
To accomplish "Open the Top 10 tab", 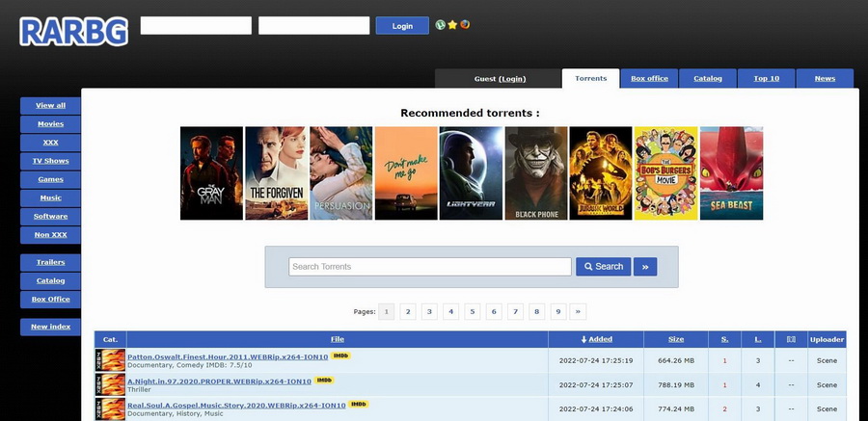I will click(x=767, y=78).
